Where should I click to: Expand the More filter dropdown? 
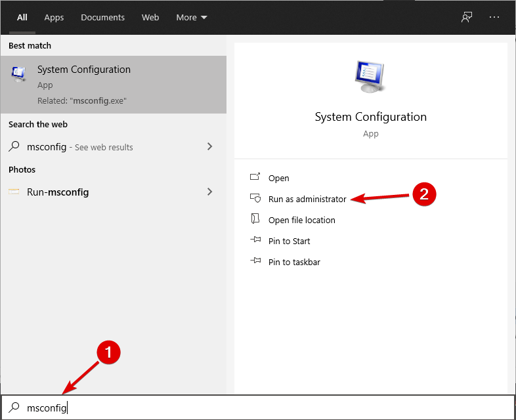(x=191, y=18)
